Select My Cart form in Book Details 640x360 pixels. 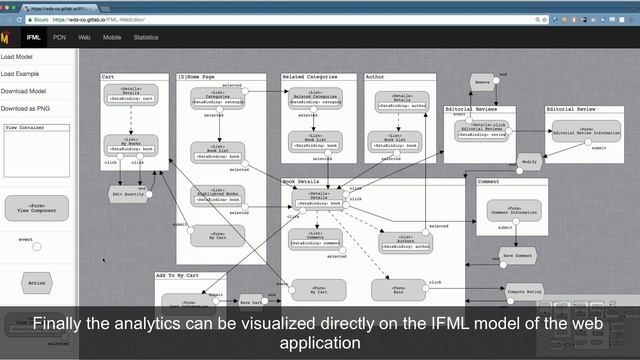tap(319, 290)
